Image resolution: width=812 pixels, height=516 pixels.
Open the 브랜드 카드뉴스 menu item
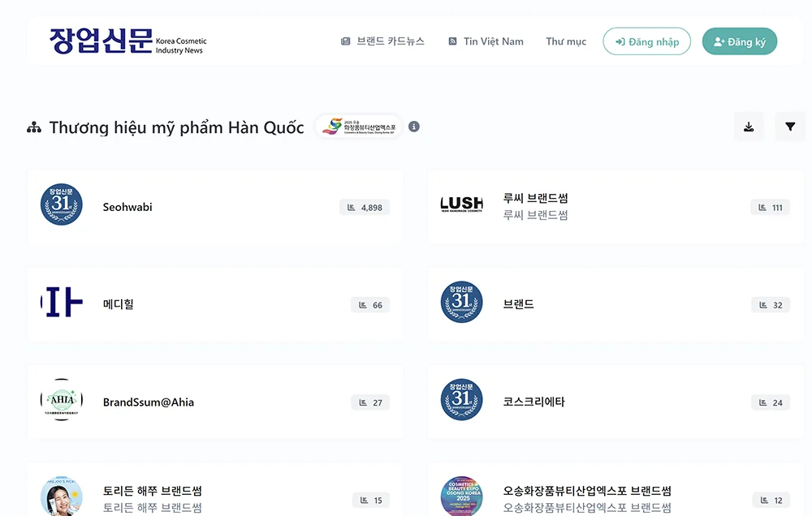382,41
